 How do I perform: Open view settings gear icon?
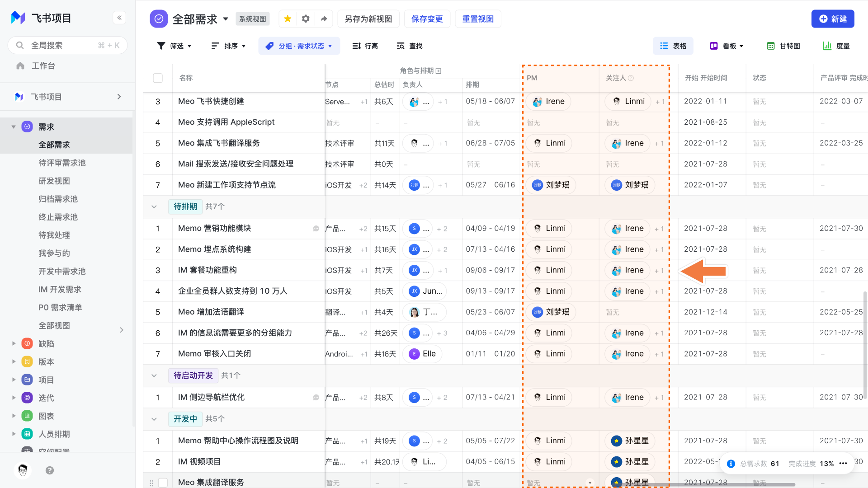(306, 19)
